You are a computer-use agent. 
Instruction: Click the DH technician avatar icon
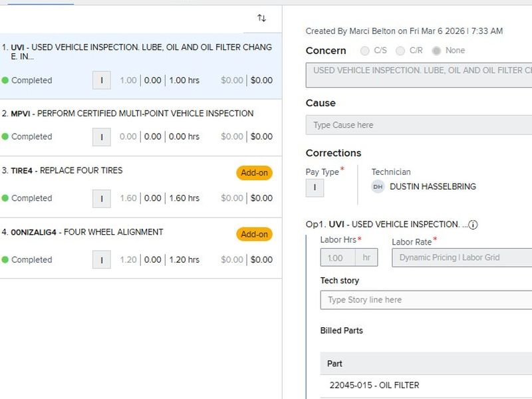click(378, 187)
